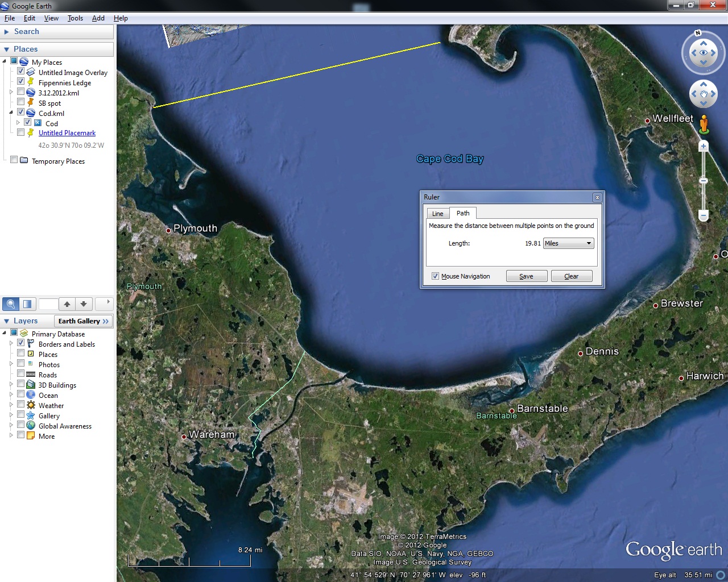The width and height of the screenshot is (728, 582).
Task: Open the Earth Gallery
Action: (83, 321)
